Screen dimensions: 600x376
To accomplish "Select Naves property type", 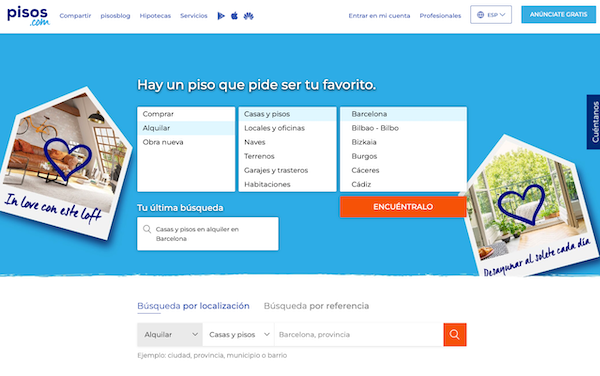I will click(x=287, y=142).
